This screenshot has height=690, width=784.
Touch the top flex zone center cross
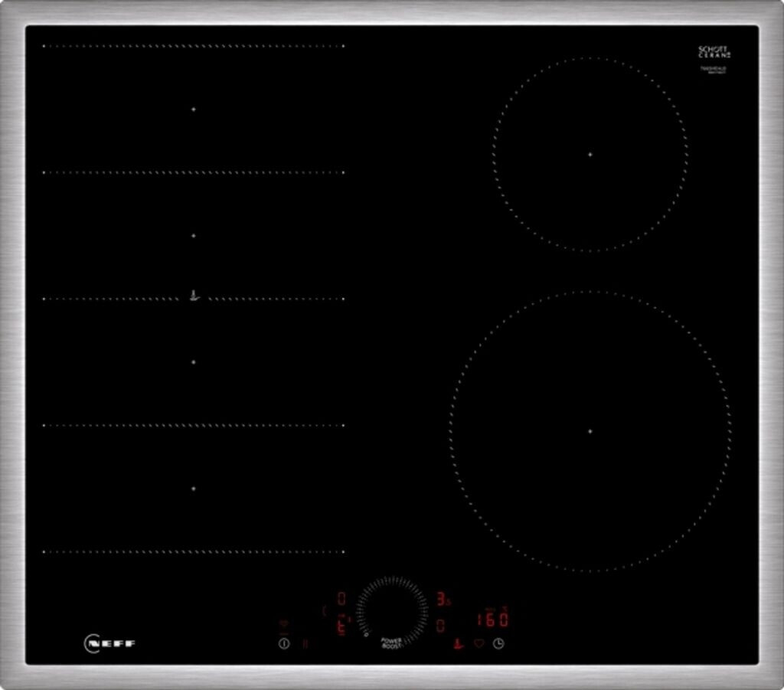click(x=193, y=110)
